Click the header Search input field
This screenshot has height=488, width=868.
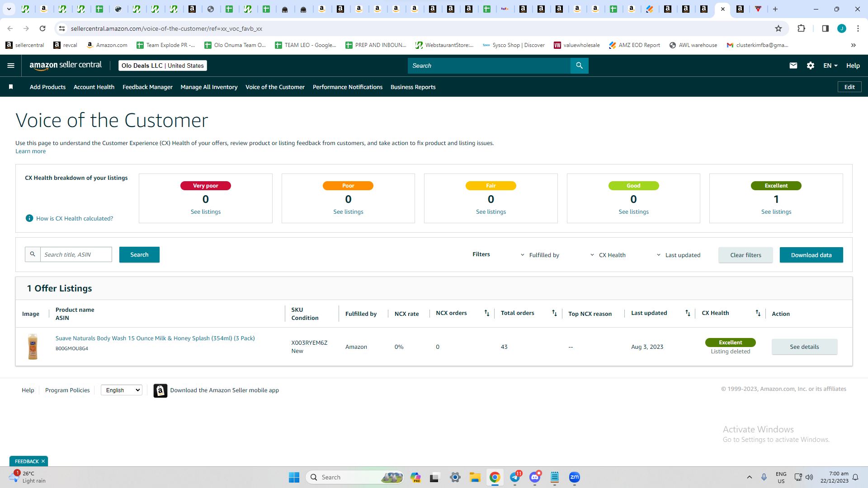pyautogui.click(x=489, y=66)
